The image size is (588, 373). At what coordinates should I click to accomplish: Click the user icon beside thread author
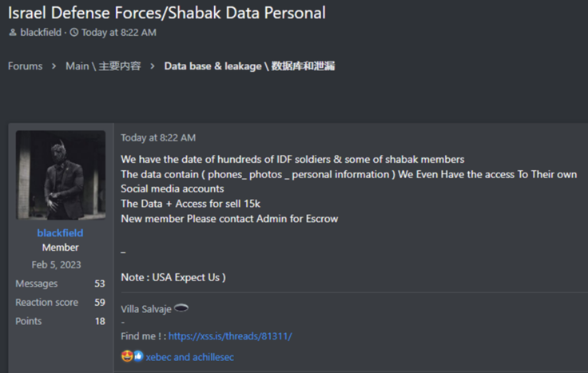click(x=12, y=33)
